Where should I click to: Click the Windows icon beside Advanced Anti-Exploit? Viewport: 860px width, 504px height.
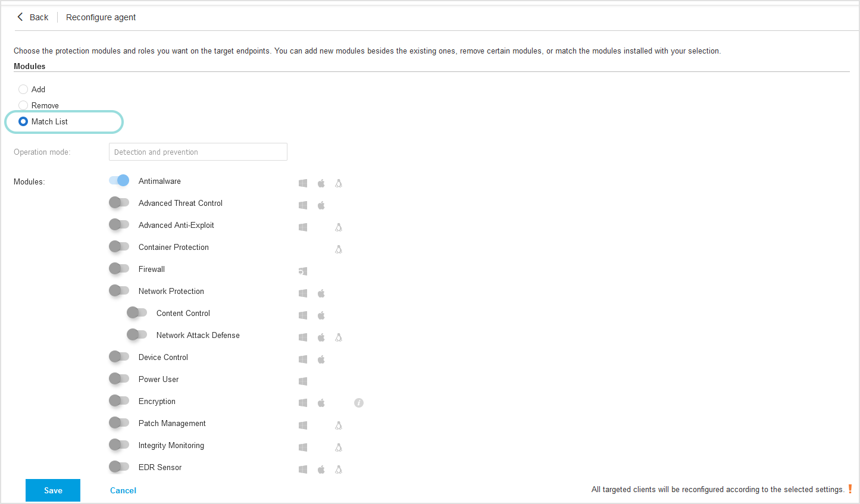tap(303, 227)
